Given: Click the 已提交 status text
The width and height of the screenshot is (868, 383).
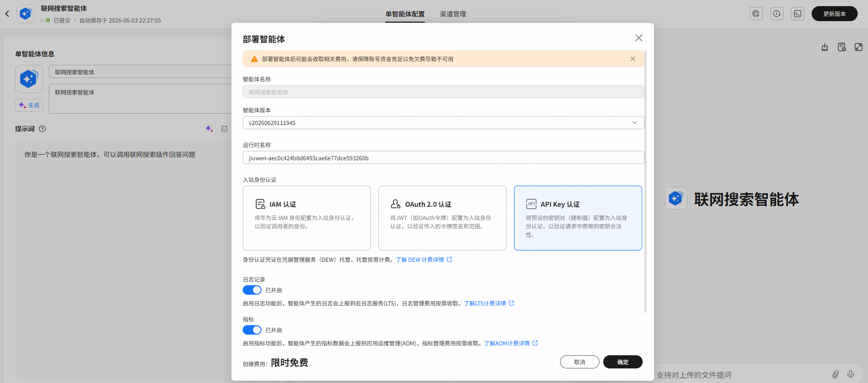Looking at the screenshot, I should (x=62, y=20).
